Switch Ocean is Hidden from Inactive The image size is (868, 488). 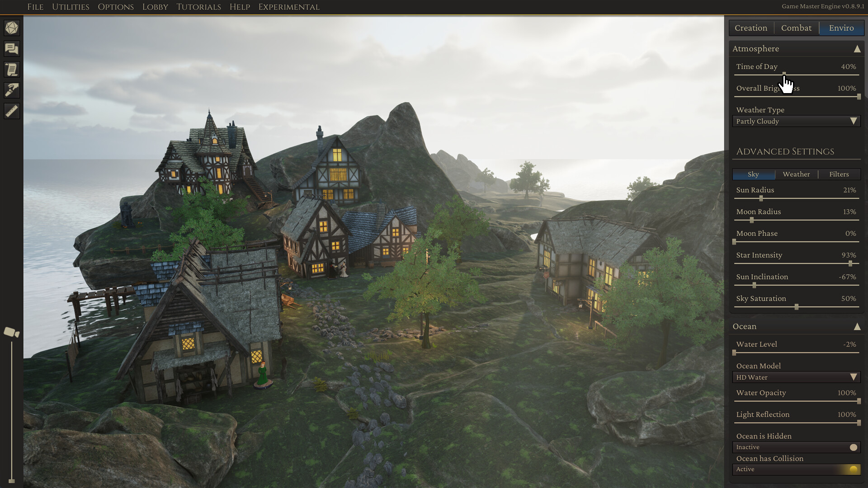coord(797,447)
